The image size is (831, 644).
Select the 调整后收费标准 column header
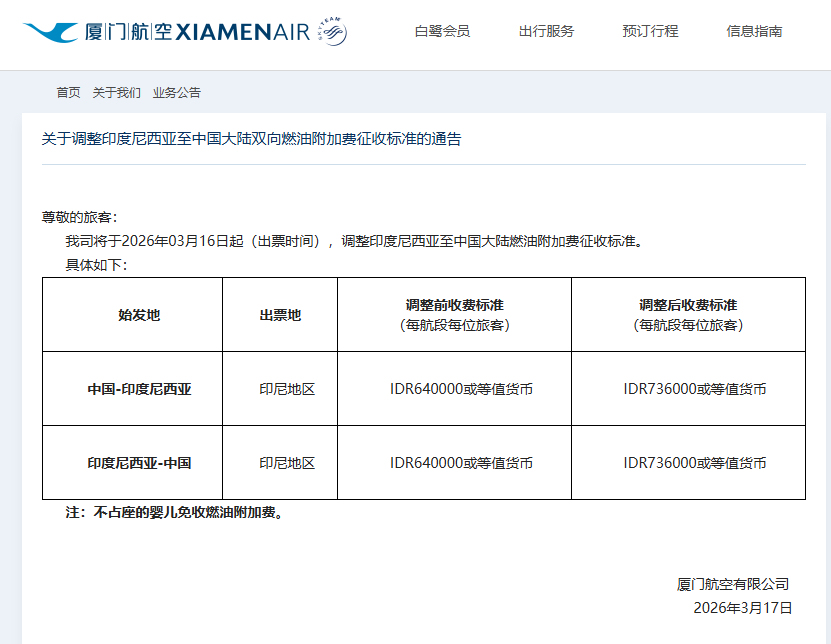coord(688,305)
